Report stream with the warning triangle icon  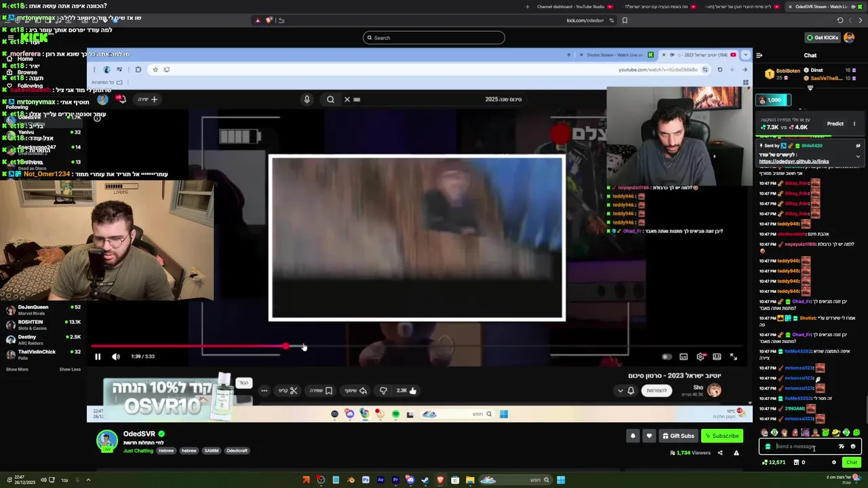736,453
